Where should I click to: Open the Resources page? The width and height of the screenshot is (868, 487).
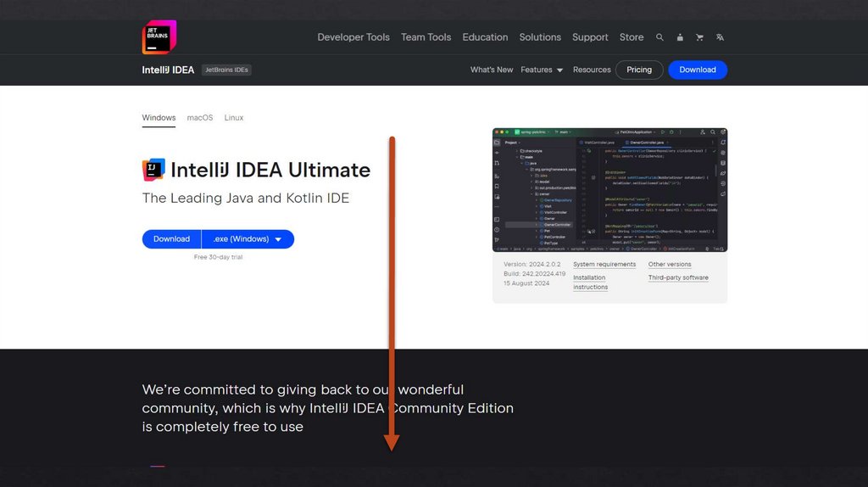pos(592,70)
